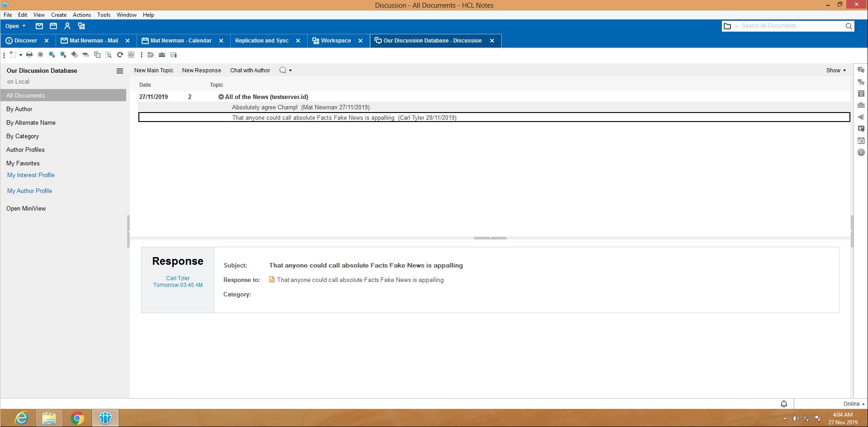Click the hamburger menu beside Our Discussion Database
Screen dimensions: 868x427
tap(120, 71)
